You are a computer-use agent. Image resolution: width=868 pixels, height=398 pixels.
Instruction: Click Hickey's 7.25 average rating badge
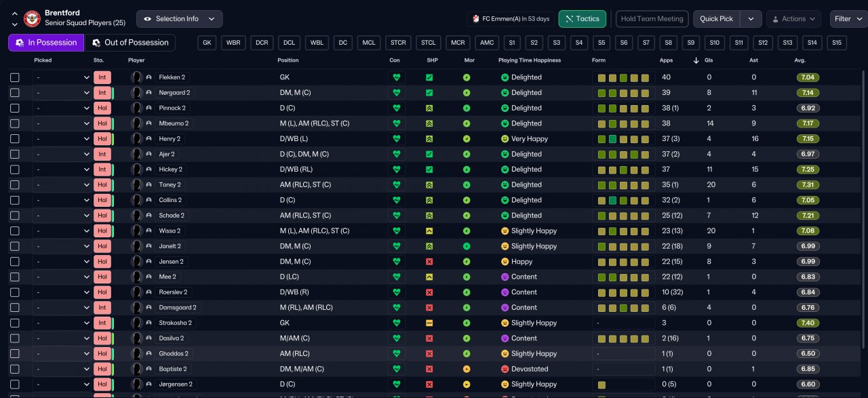[808, 170]
